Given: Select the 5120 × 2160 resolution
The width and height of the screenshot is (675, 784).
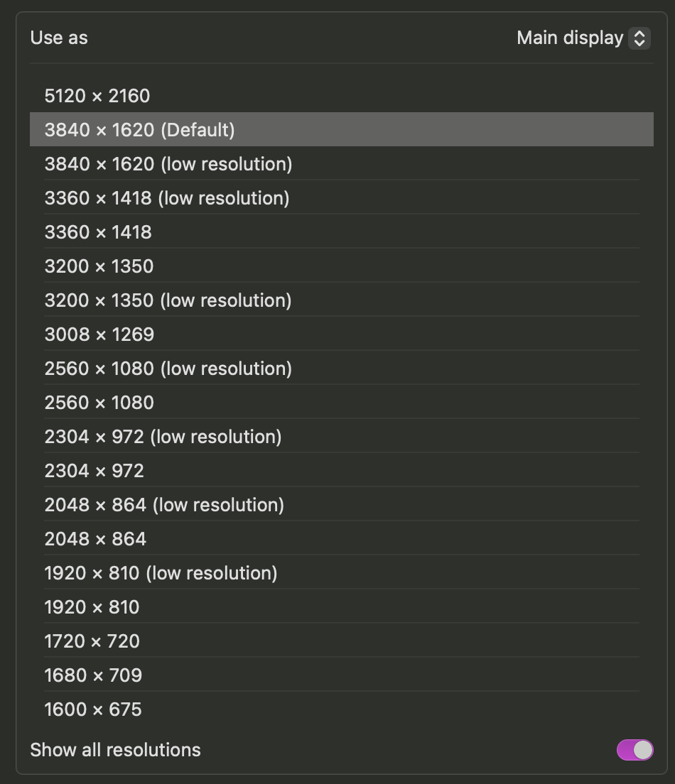Looking at the screenshot, I should (97, 96).
